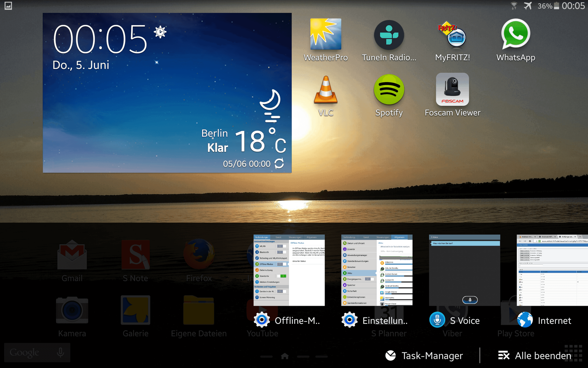
Task: Tap the 00:05 clock in widget
Action: pyautogui.click(x=100, y=39)
